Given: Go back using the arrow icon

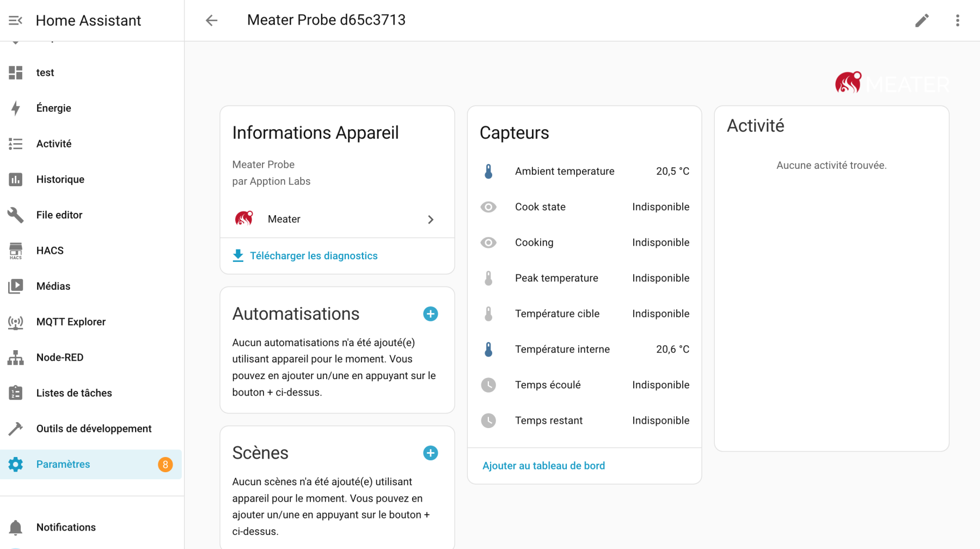Looking at the screenshot, I should (211, 21).
